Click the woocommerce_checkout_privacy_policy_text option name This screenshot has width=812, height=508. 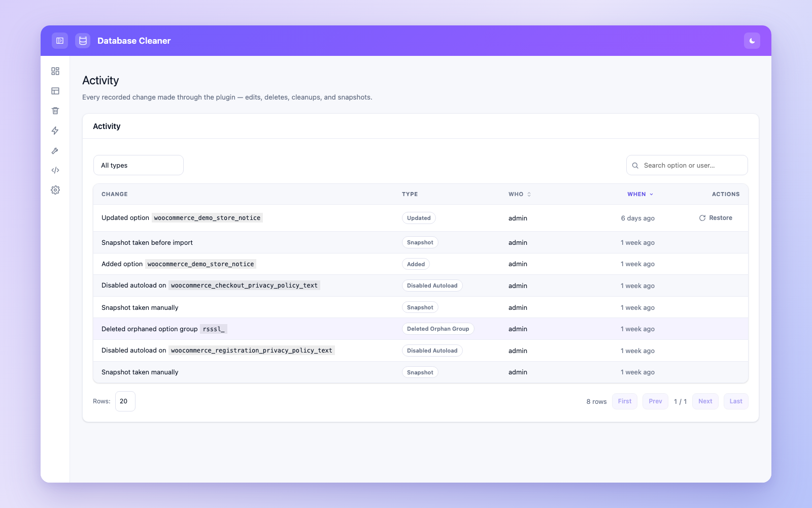pos(244,285)
